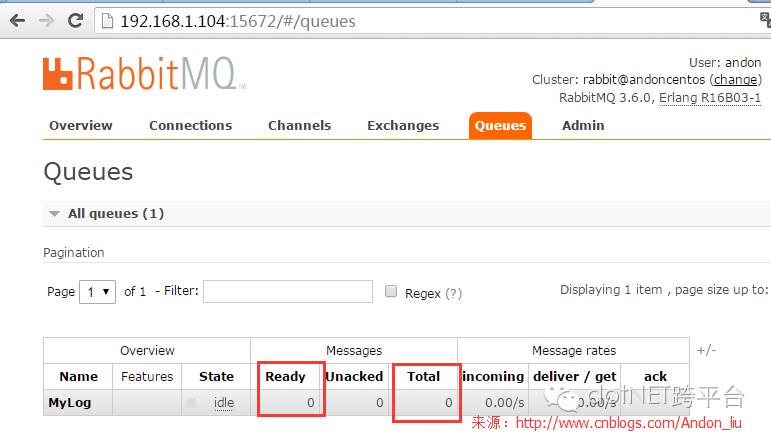Click the Filter text field
Screen dimensions: 771x435
point(288,291)
